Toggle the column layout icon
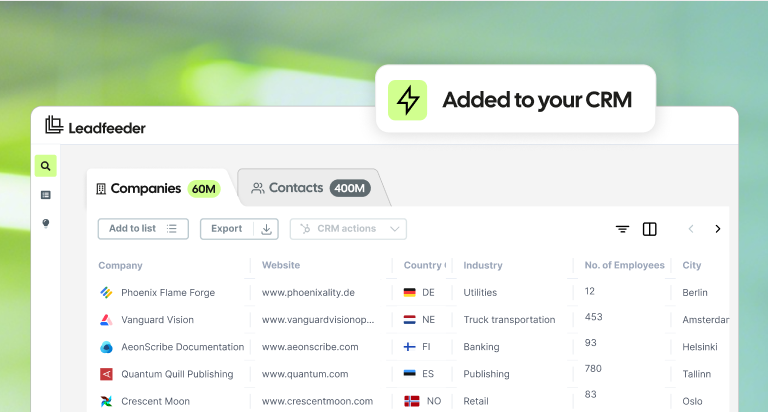Viewport: 768px width, 412px height. [649, 229]
